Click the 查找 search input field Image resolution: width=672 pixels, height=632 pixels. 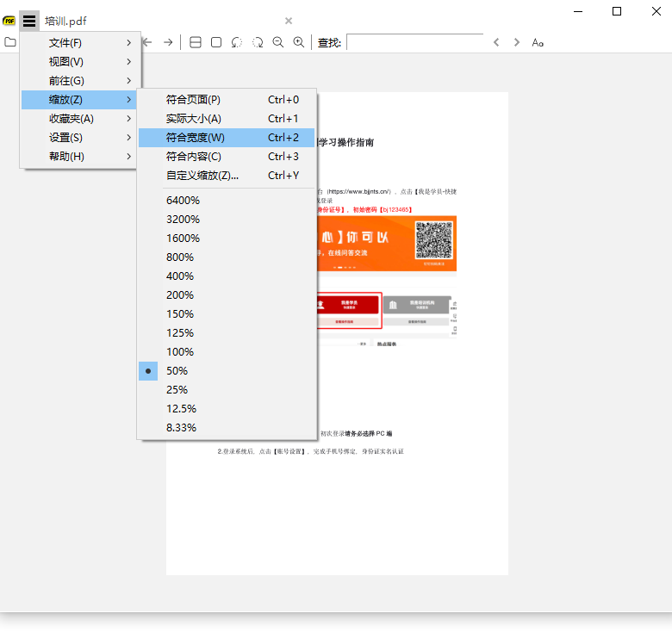point(415,42)
